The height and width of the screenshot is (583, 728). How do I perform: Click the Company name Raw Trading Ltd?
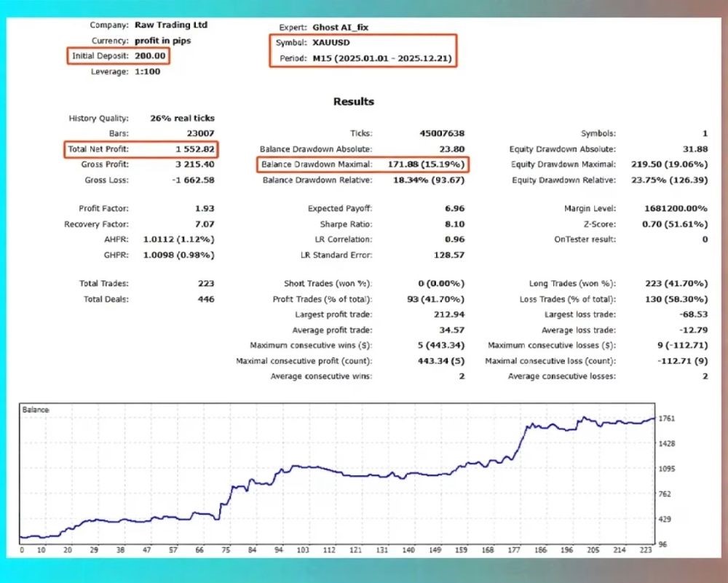pos(171,25)
